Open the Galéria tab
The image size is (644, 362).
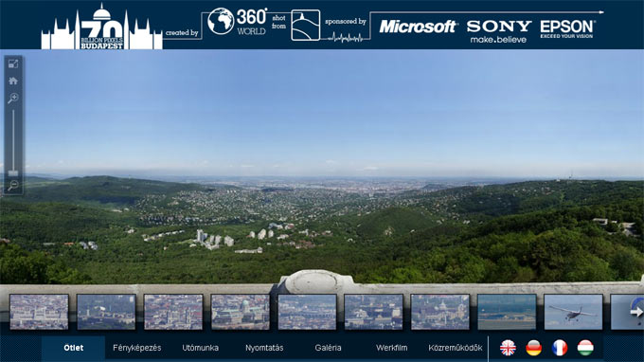coord(328,348)
